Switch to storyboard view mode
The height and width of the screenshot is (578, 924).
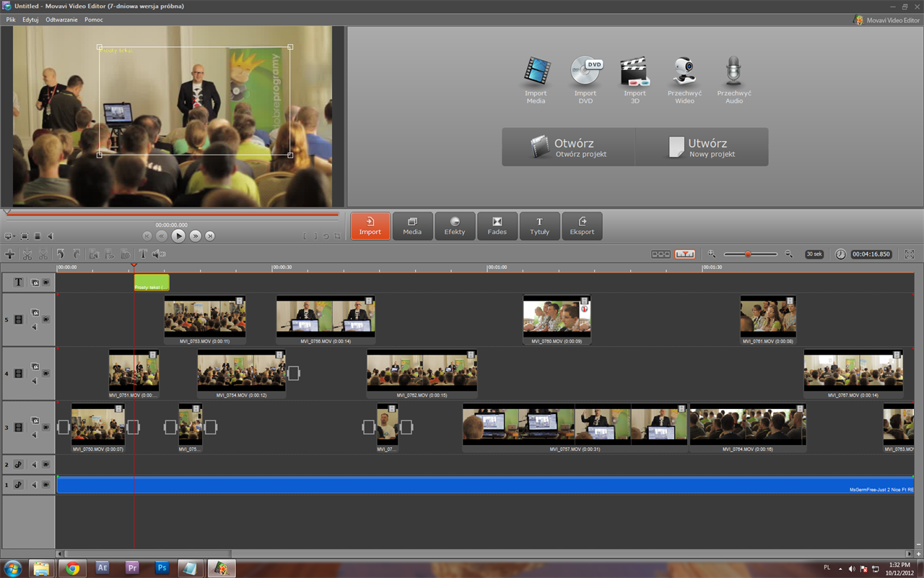(x=661, y=254)
